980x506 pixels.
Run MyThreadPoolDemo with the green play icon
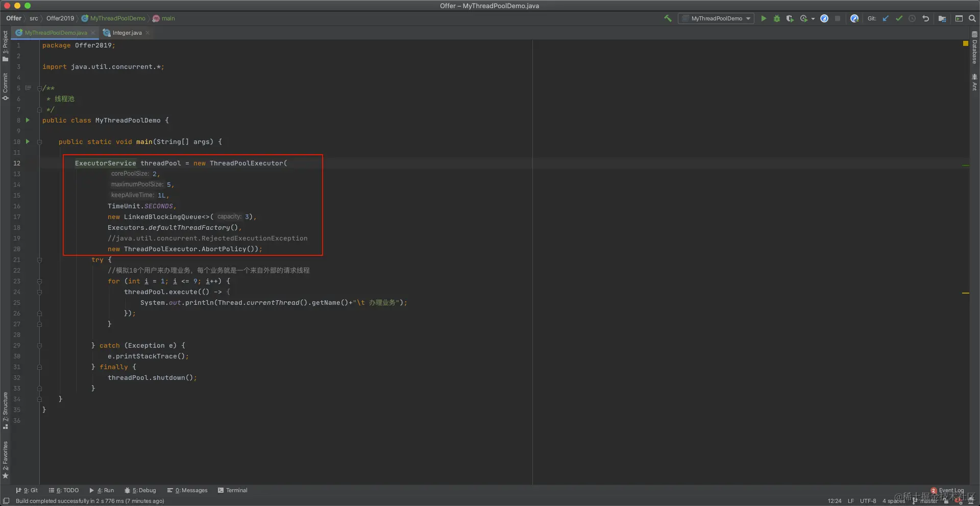(764, 18)
